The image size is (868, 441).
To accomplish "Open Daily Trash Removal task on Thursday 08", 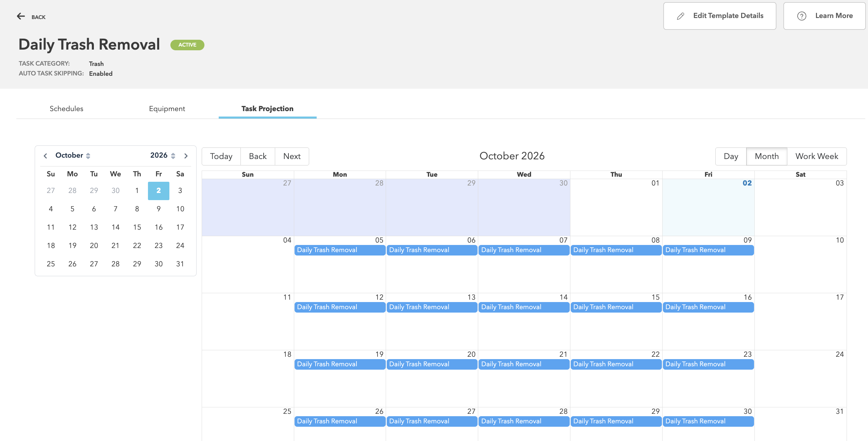I will click(x=616, y=250).
